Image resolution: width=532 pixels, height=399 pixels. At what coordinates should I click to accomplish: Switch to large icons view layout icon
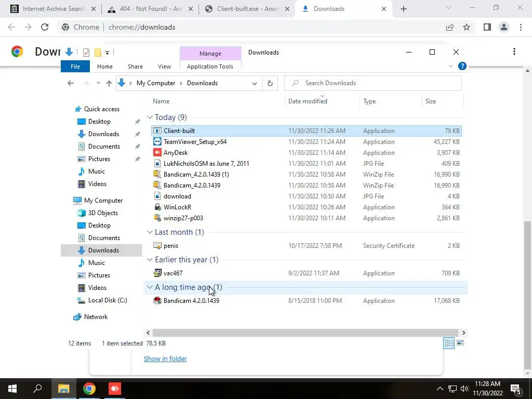coord(460,343)
